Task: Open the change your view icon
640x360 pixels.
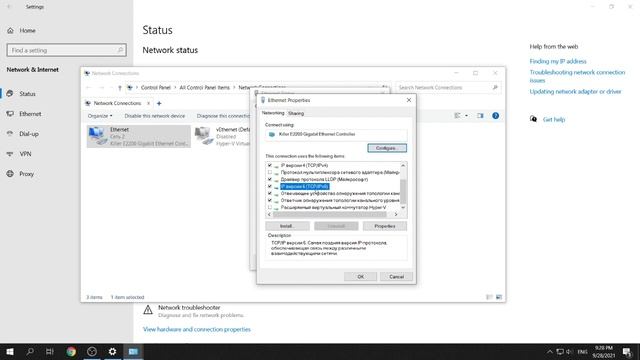Action: 457,116
